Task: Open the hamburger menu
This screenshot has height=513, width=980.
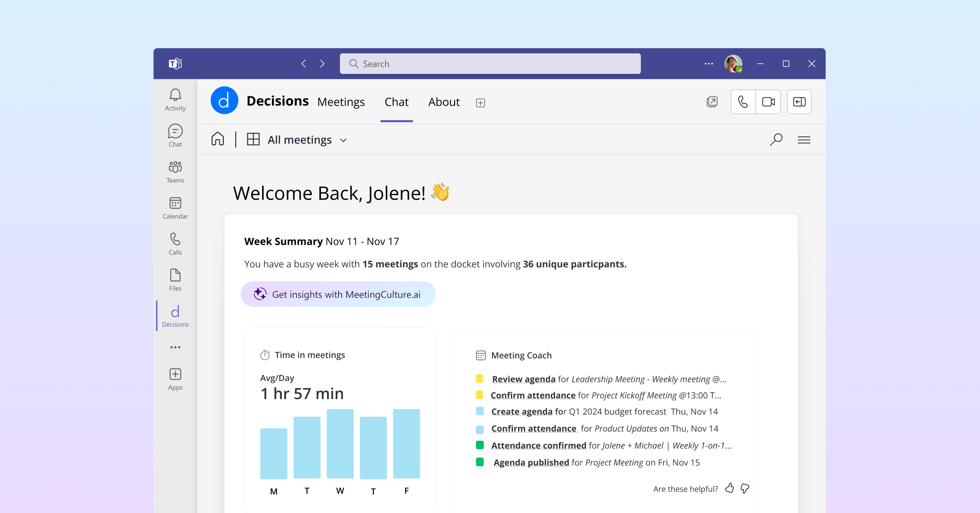Action: point(804,140)
